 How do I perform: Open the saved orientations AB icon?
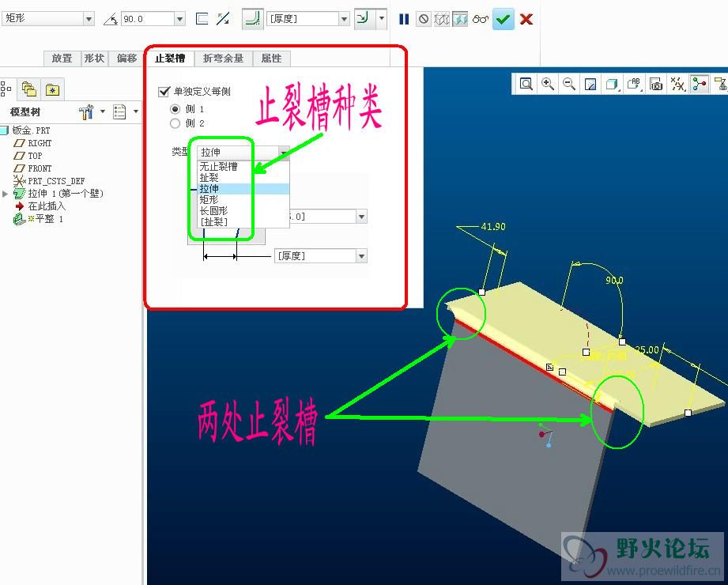(x=634, y=84)
